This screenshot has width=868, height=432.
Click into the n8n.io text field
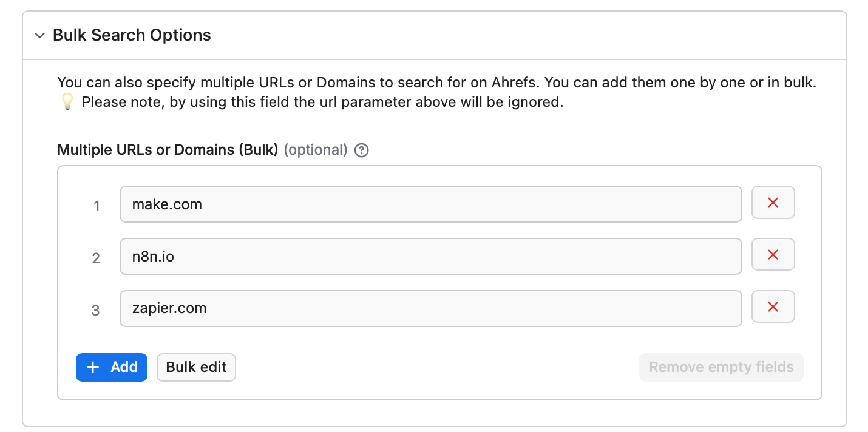[430, 257]
